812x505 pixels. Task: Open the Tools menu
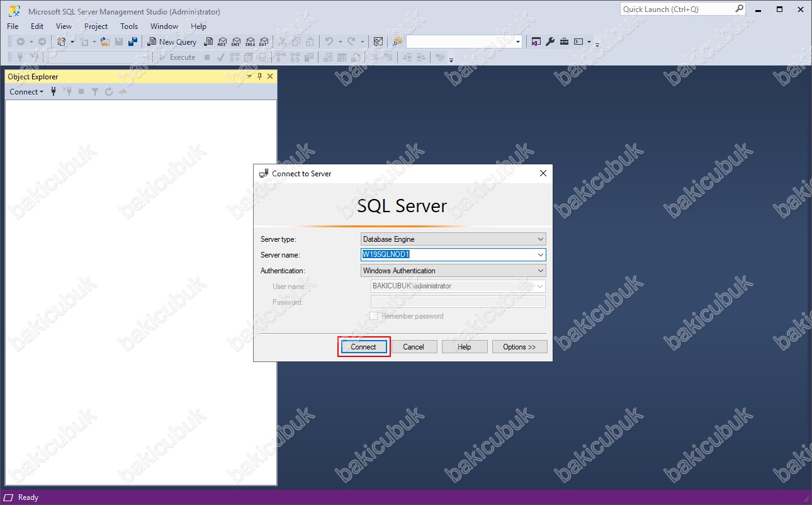tap(129, 26)
